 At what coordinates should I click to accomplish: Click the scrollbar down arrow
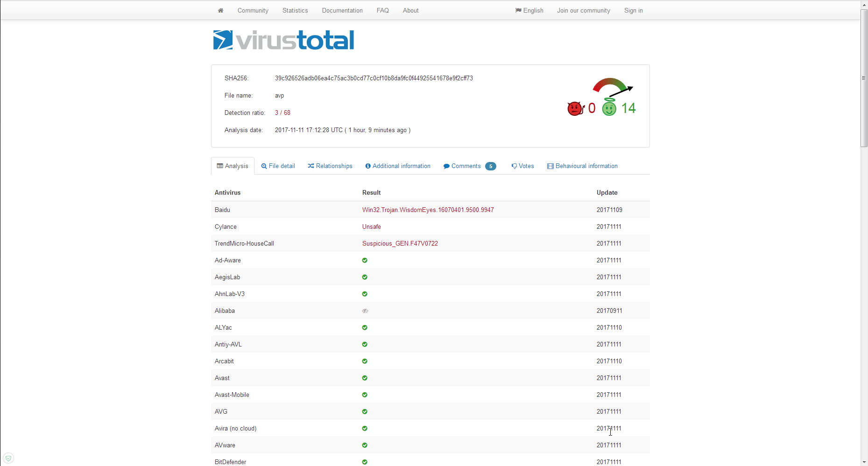coord(864,462)
